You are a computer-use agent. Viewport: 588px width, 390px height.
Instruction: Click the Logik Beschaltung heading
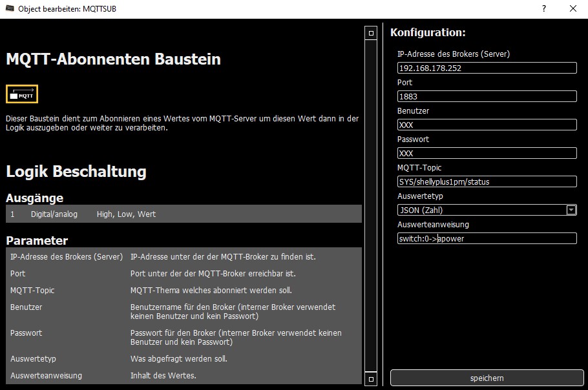76,172
